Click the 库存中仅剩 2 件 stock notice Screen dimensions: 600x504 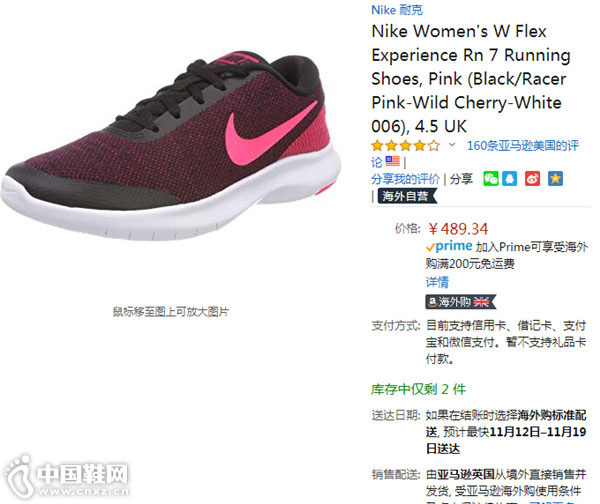419,390
